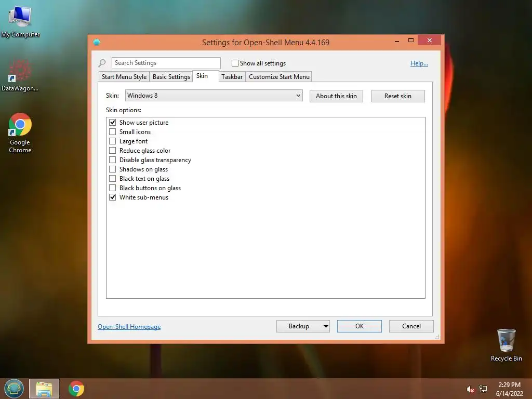Select the Recycle Bin desktop icon
This screenshot has height=399, width=532.
coord(506,345)
